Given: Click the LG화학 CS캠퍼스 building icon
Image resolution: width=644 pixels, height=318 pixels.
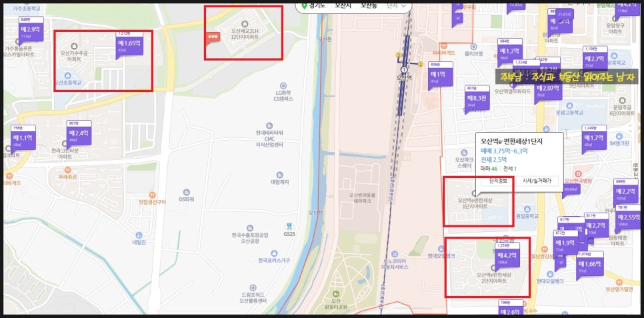Looking at the screenshot, I should 283,86.
